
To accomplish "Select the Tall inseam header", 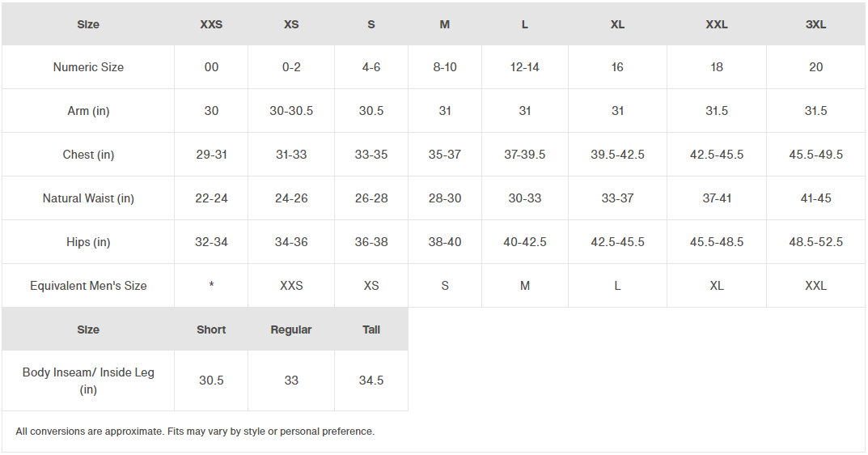I will (x=370, y=330).
